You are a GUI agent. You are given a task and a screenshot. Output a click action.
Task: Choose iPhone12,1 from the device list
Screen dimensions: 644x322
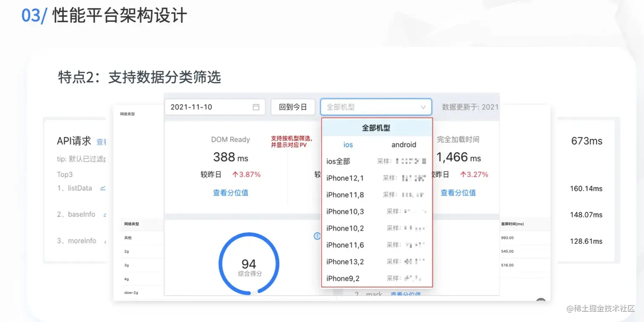pos(377,178)
